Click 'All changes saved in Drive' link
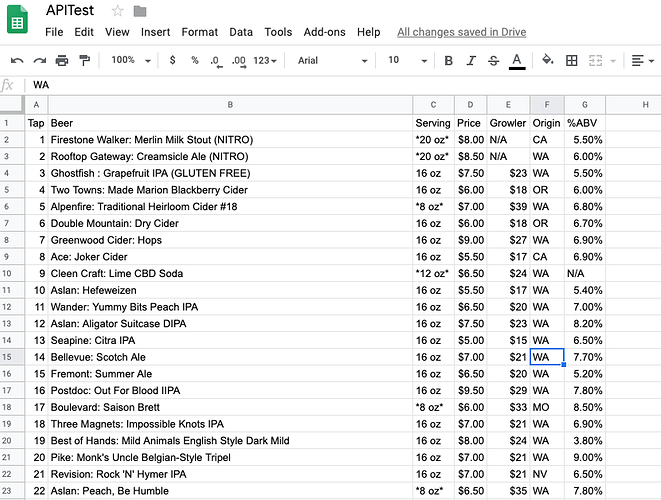 pos(462,32)
